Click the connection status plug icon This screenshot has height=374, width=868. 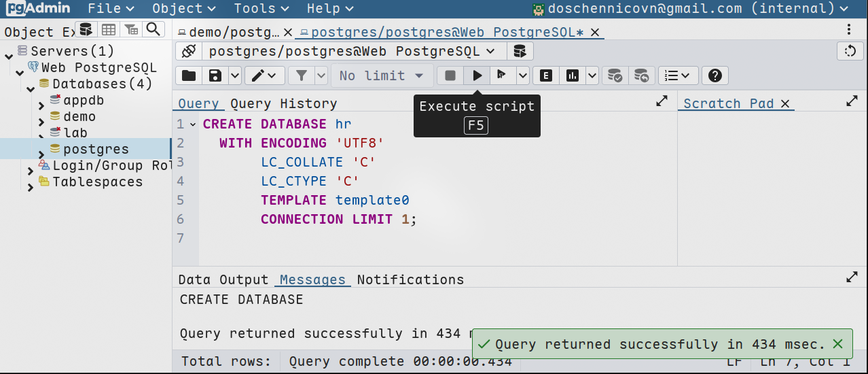point(189,51)
